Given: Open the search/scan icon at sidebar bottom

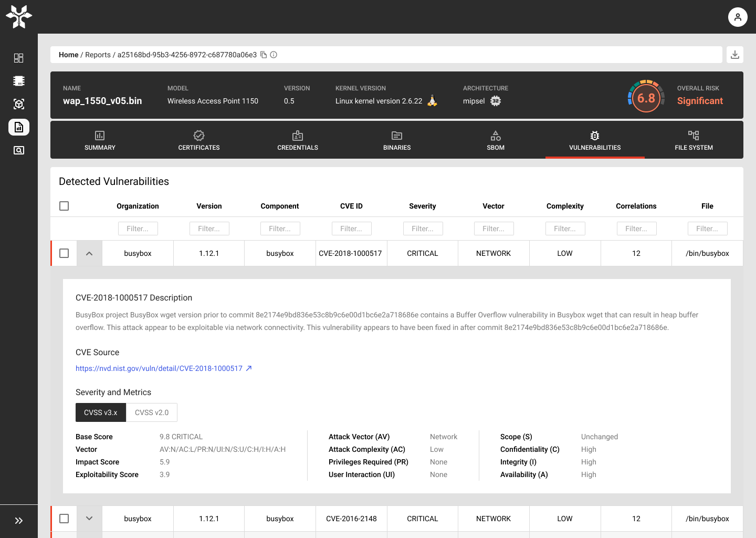Looking at the screenshot, I should pyautogui.click(x=19, y=150).
